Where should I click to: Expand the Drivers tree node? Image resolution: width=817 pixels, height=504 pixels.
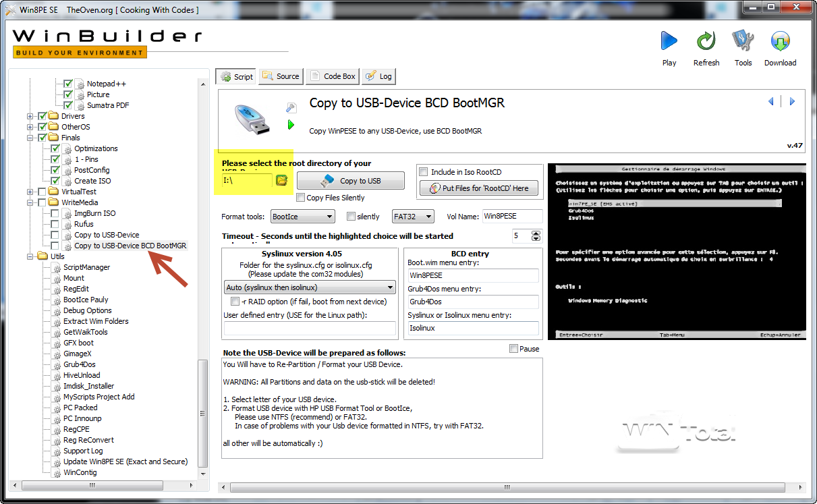point(30,116)
